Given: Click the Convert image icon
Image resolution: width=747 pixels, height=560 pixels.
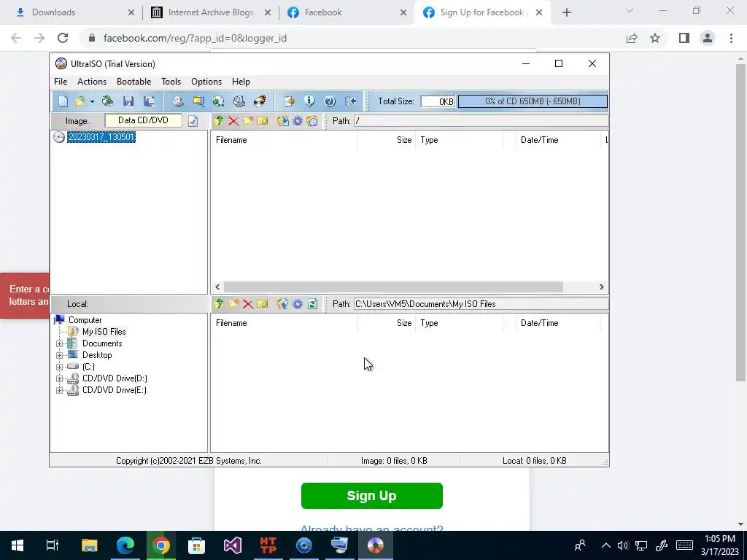Looking at the screenshot, I should tap(219, 101).
